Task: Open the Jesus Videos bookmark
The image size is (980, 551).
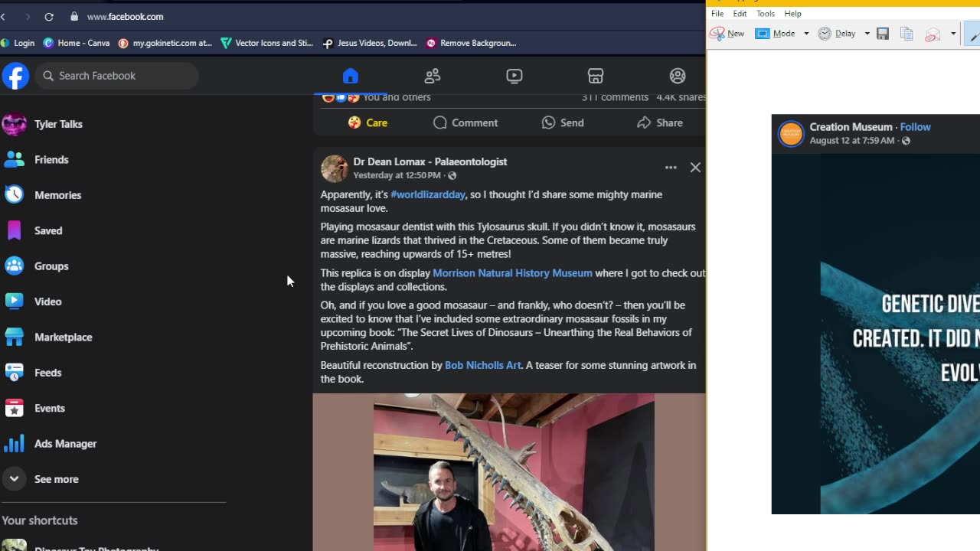Action: tap(370, 43)
